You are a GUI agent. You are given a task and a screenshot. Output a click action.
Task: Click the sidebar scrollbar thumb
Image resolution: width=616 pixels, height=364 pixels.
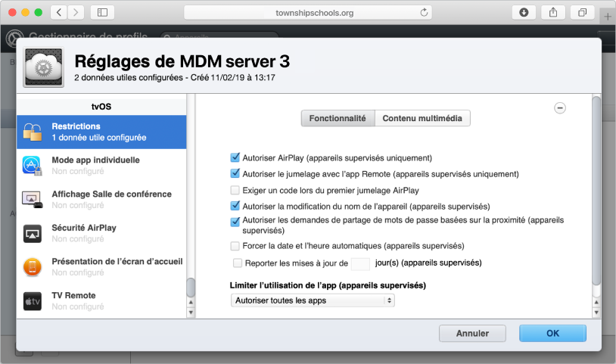[191, 288]
